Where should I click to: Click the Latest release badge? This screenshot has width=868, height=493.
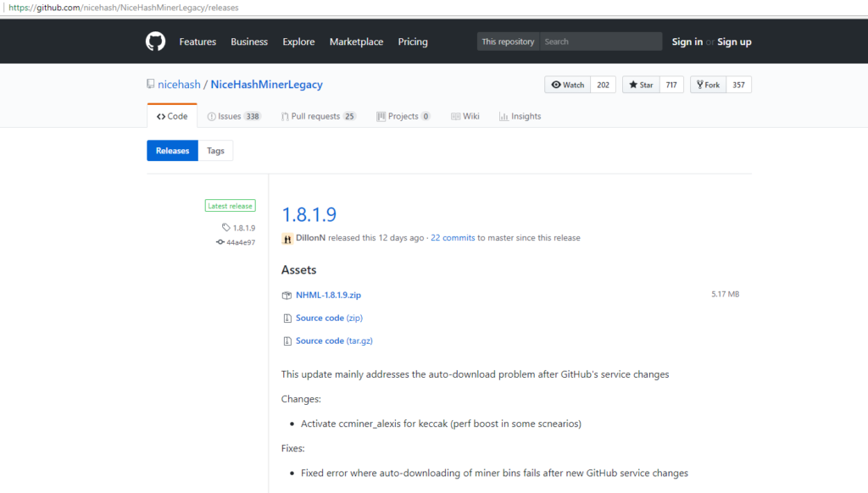231,206
